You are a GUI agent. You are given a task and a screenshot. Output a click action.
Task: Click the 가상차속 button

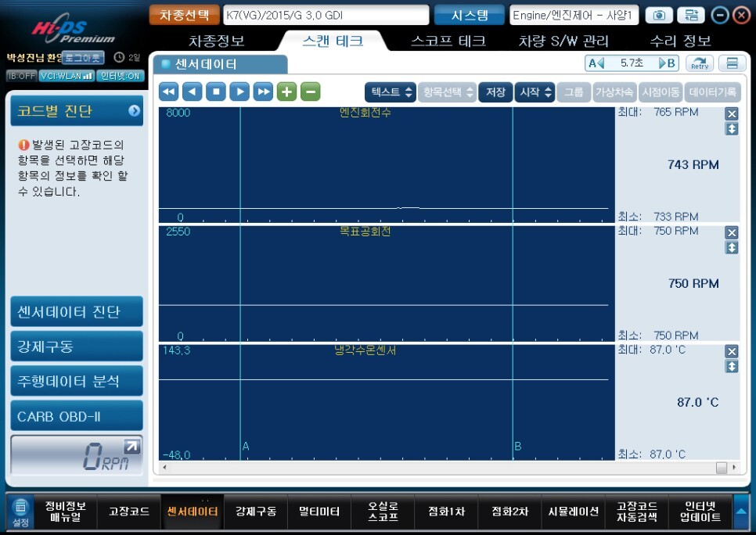[614, 92]
